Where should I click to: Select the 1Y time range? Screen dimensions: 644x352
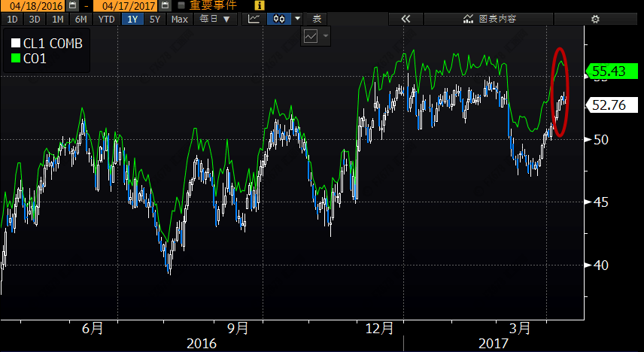[132, 19]
